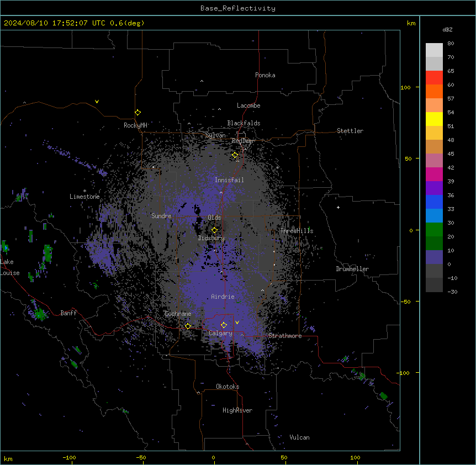This screenshot has height=465, width=476.
Task: Click the yellow diamond marker near Olds
Action: click(x=214, y=230)
